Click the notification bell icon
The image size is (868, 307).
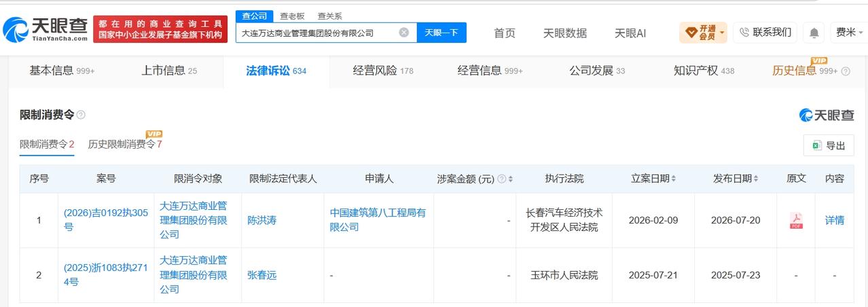click(x=813, y=32)
